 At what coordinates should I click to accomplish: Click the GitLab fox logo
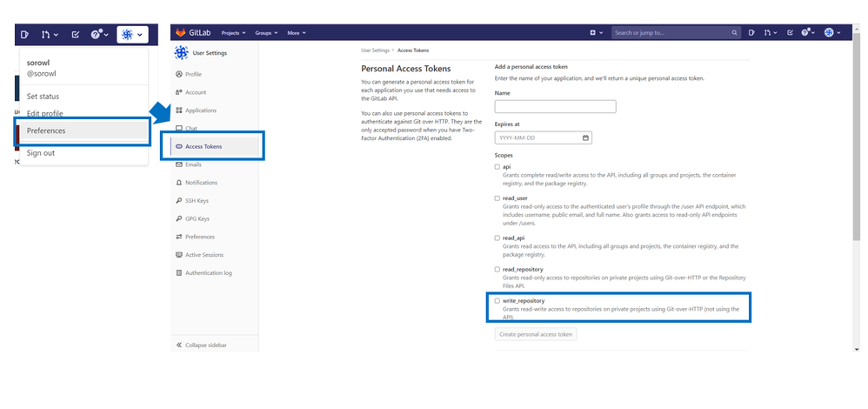[181, 33]
